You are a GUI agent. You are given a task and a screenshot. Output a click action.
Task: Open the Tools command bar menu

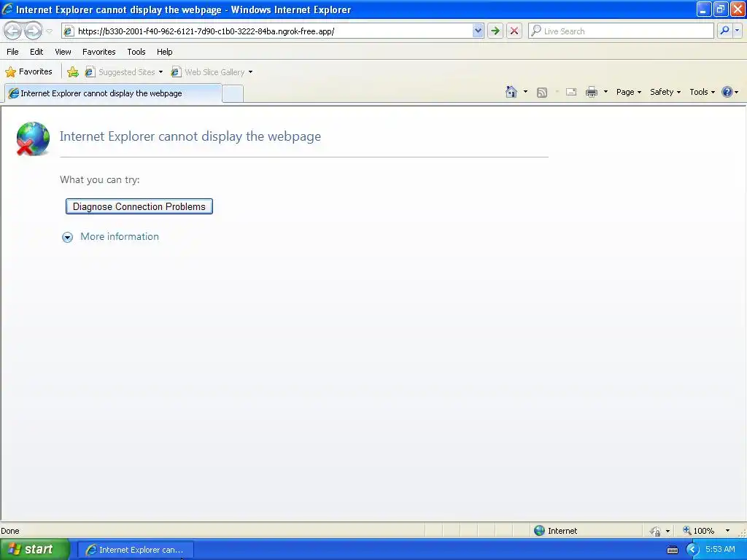click(702, 92)
